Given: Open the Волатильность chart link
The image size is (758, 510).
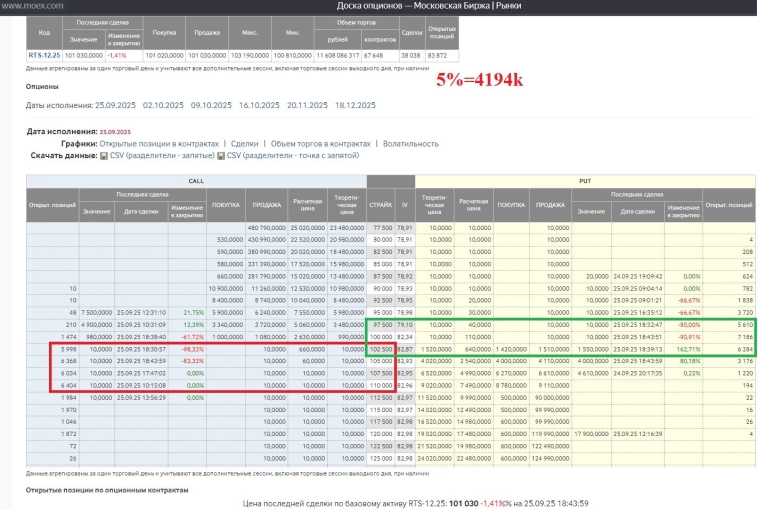Looking at the screenshot, I should 410,144.
